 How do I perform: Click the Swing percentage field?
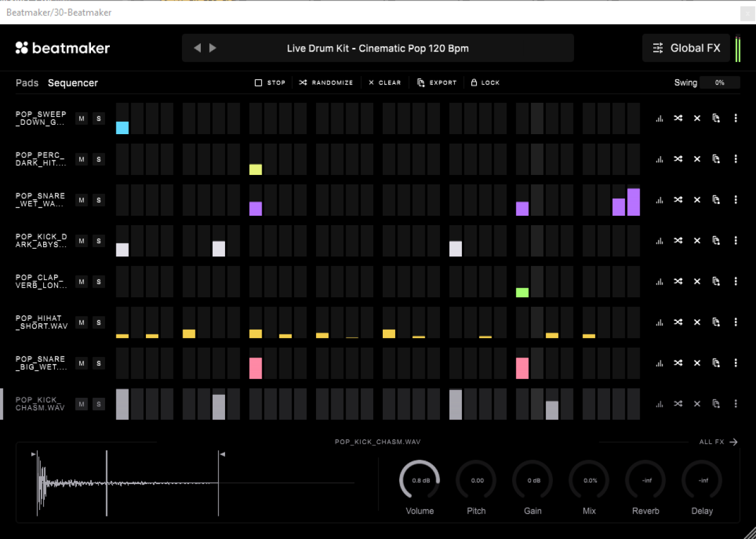coord(719,83)
